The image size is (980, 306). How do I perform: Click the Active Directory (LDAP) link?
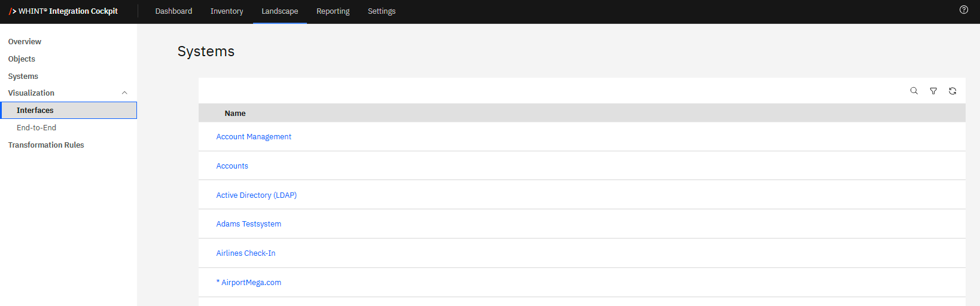pos(256,195)
